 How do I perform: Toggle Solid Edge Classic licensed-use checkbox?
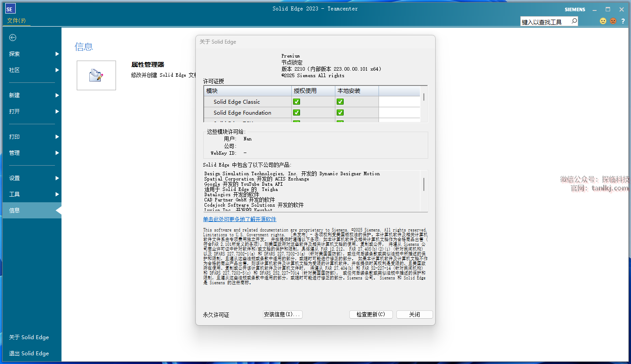click(297, 102)
